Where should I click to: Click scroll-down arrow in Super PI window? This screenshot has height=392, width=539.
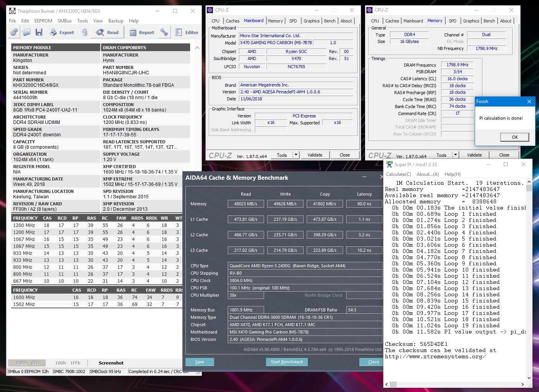[x=529, y=378]
